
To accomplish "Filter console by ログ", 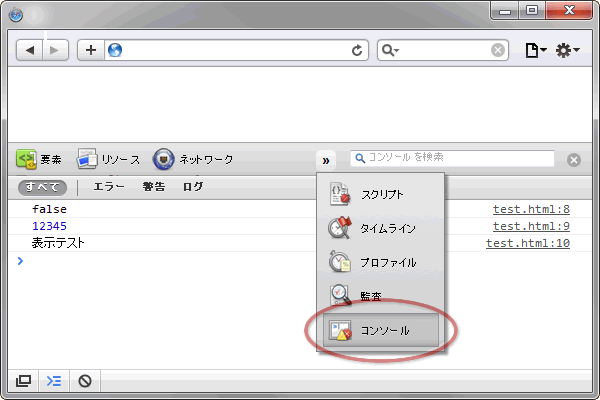I will pos(193,187).
